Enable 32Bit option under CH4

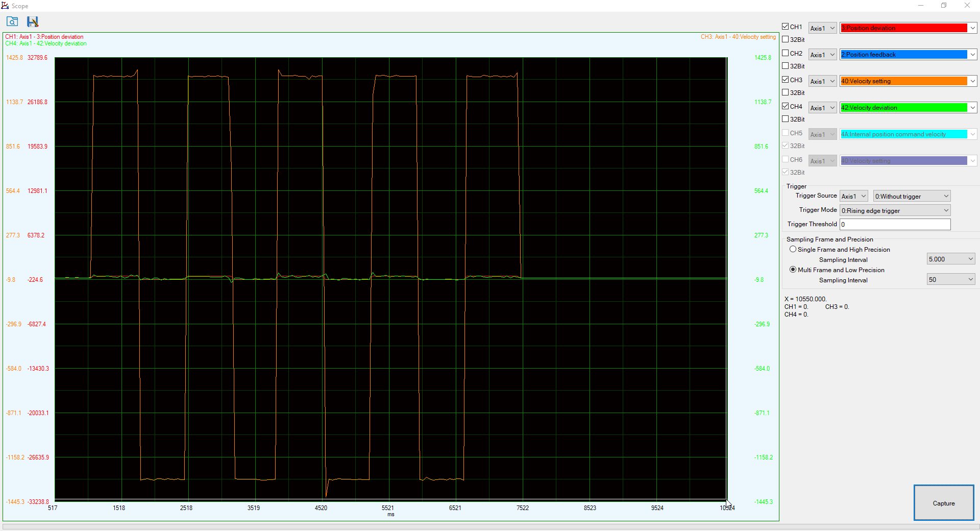pyautogui.click(x=785, y=119)
